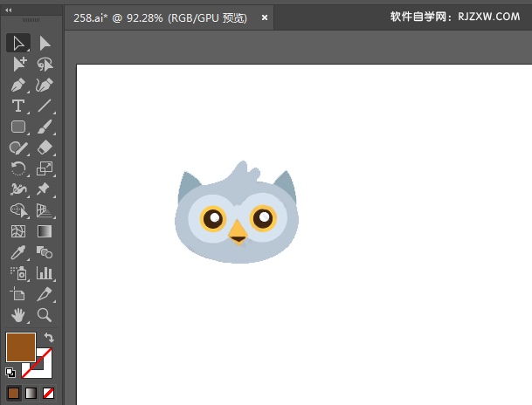532x405 pixels.
Task: Choose the Paintbrush tool
Action: 45,127
